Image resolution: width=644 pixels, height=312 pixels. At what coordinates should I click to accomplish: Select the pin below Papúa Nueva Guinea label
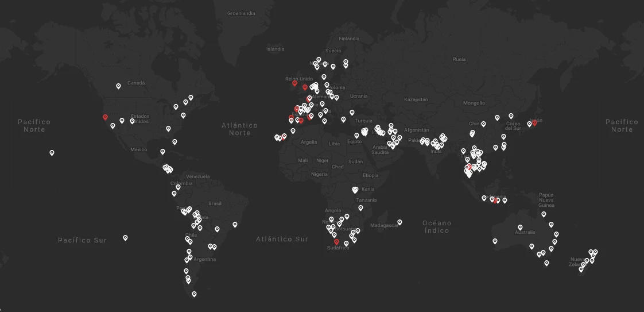point(544,214)
